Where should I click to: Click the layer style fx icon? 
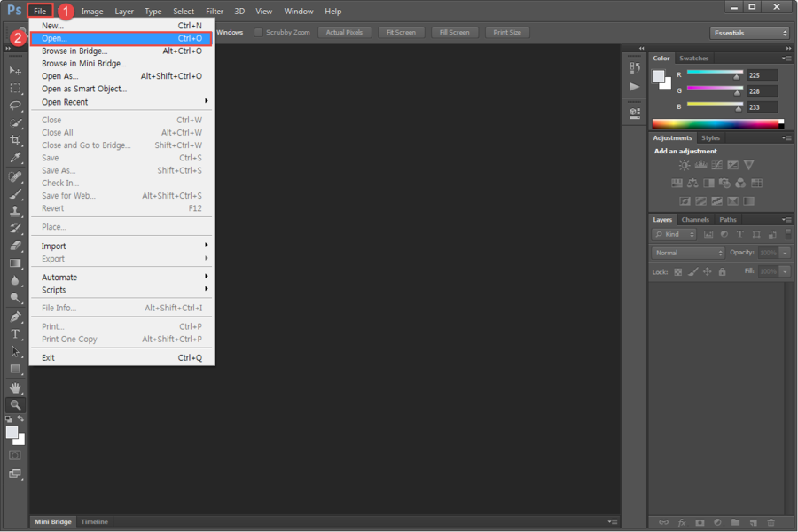click(682, 522)
